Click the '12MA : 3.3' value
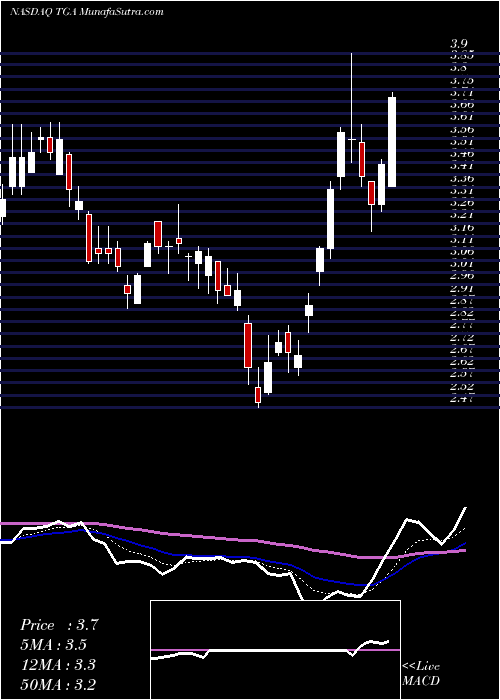500x700 pixels. pos(58,665)
